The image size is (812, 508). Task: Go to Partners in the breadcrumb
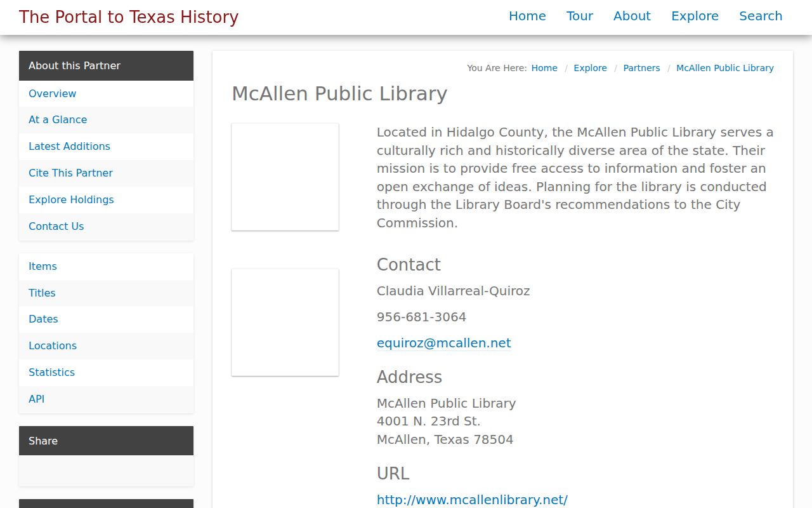pos(641,68)
